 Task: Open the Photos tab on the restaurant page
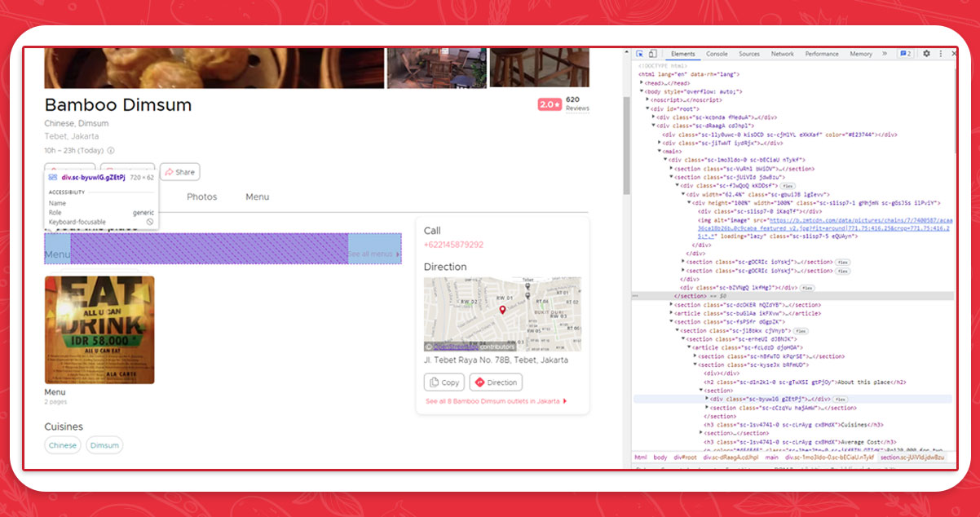tap(201, 197)
